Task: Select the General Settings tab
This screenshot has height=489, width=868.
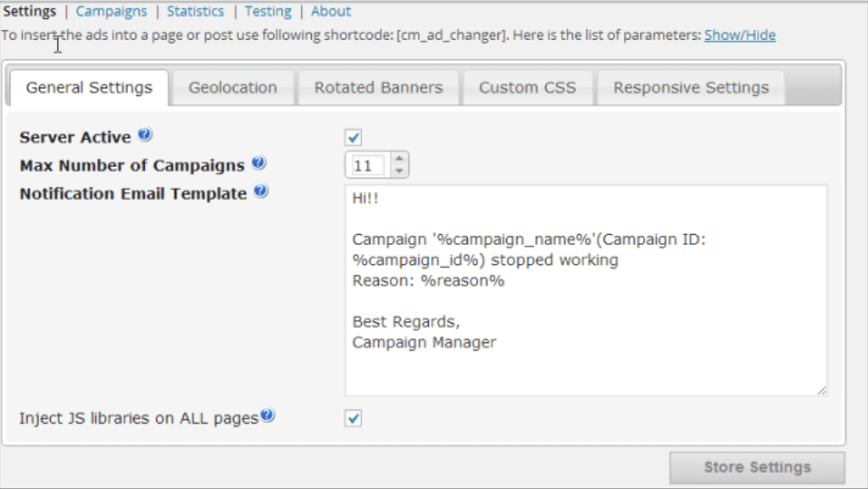Action: pos(89,87)
